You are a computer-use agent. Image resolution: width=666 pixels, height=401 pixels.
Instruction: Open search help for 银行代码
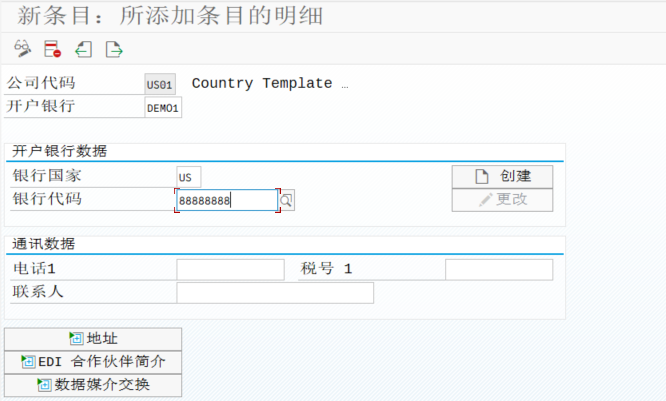(x=287, y=200)
